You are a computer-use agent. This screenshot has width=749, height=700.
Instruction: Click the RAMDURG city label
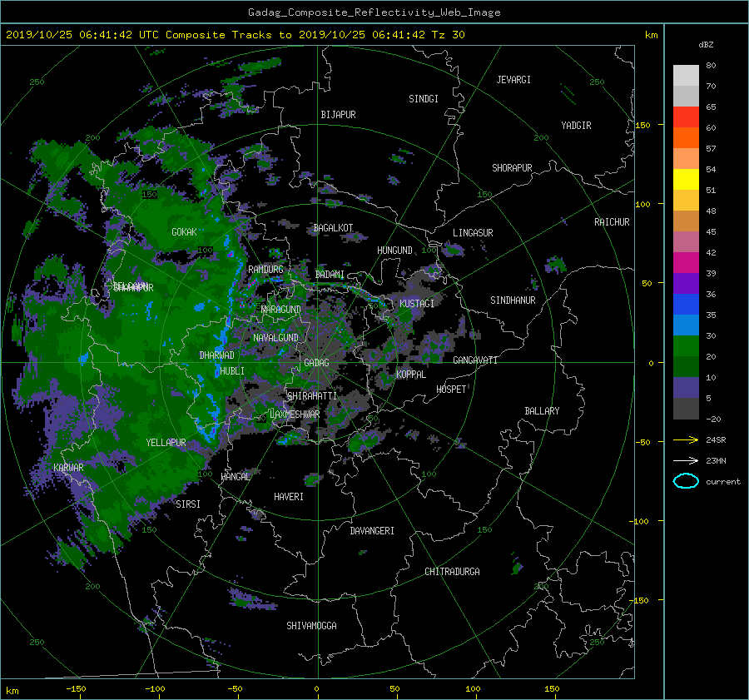(265, 270)
